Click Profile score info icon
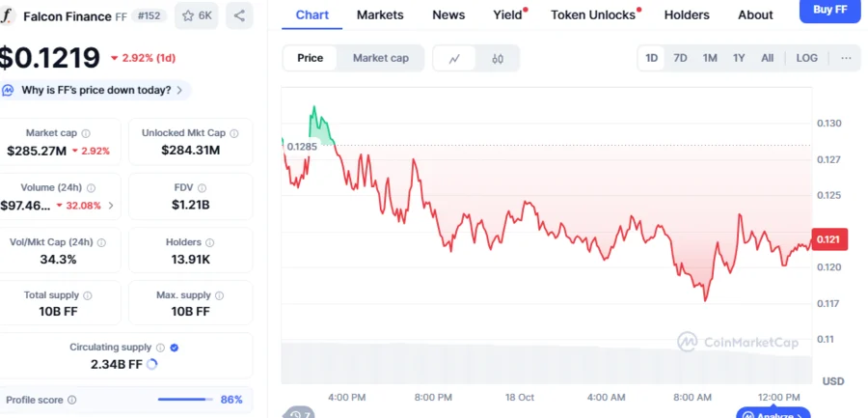The height and width of the screenshot is (418, 868). (71, 400)
